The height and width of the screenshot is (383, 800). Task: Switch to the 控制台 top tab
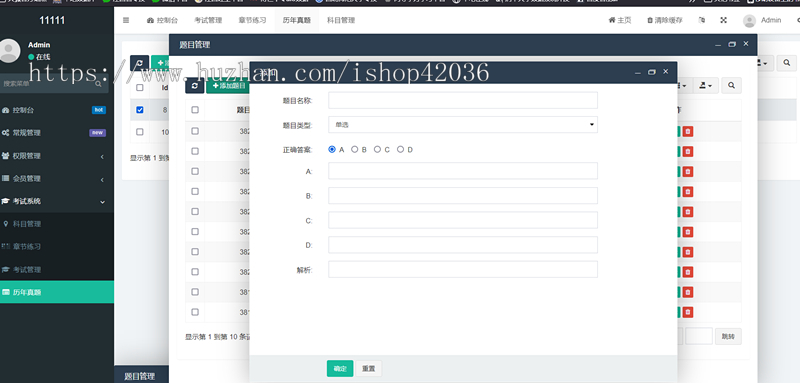point(162,20)
